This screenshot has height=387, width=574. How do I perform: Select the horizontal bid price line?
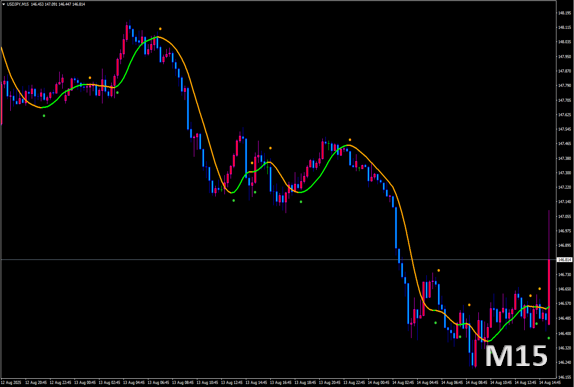pos(278,260)
